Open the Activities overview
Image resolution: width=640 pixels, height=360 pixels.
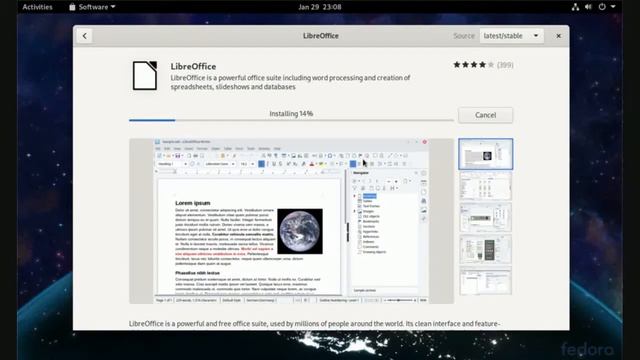pos(37,7)
